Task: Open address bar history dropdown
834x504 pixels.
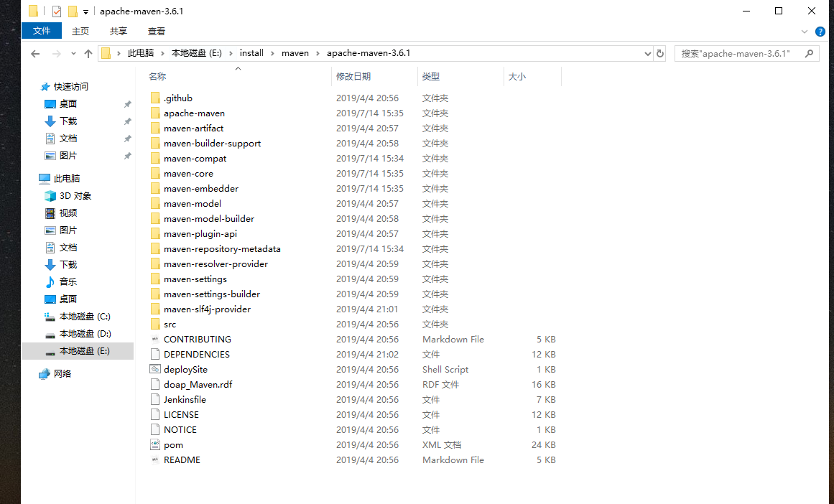Action: tap(647, 53)
